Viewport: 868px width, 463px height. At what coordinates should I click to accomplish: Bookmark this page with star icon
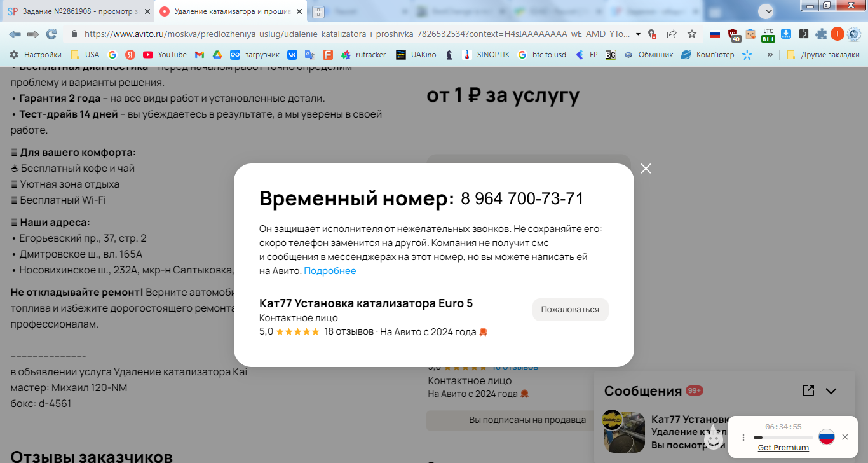click(692, 34)
